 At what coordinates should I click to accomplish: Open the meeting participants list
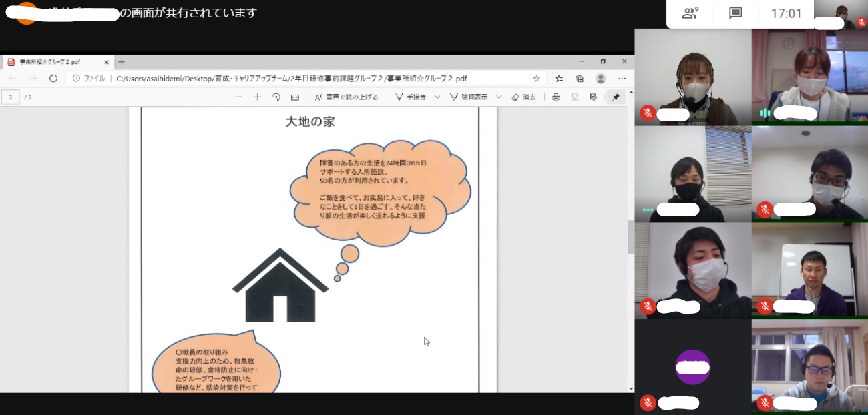tap(690, 13)
